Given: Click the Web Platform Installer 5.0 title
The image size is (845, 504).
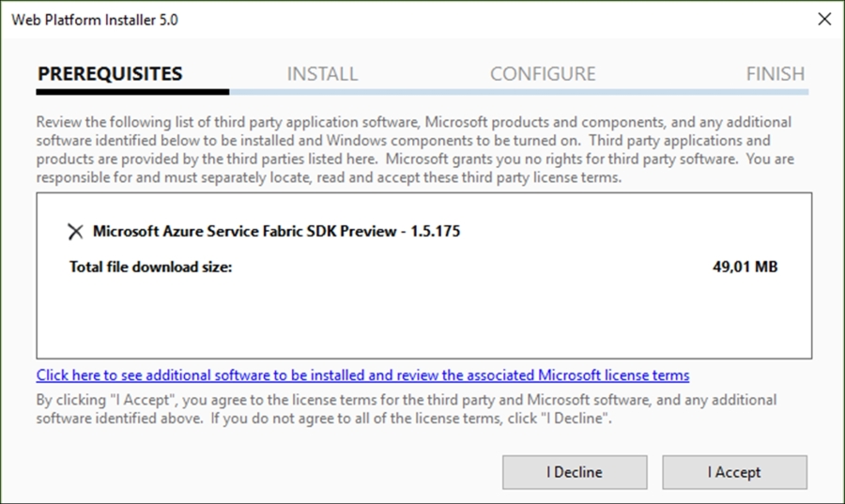Looking at the screenshot, I should (x=95, y=20).
